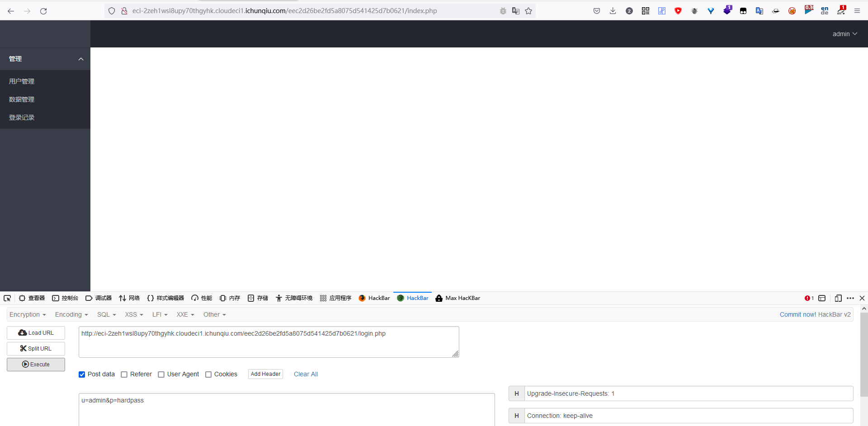Click the Execute button
The width and height of the screenshot is (868, 426).
[x=36, y=365]
